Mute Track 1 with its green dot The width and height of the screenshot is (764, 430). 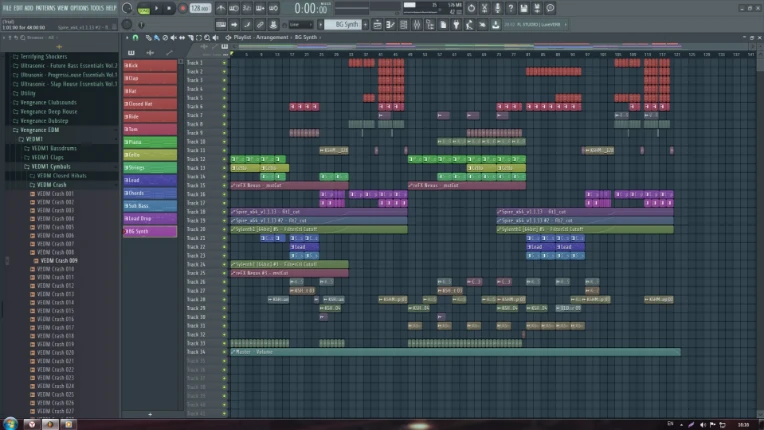224,63
